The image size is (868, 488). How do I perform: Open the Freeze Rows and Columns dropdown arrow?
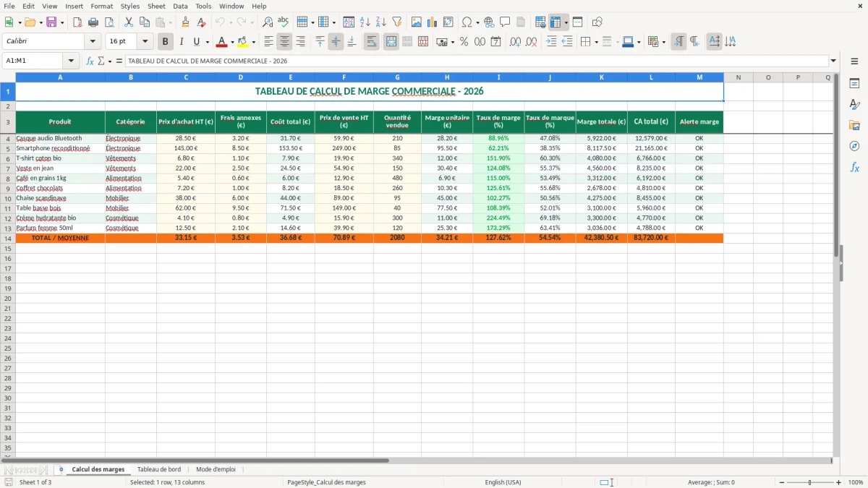566,22
